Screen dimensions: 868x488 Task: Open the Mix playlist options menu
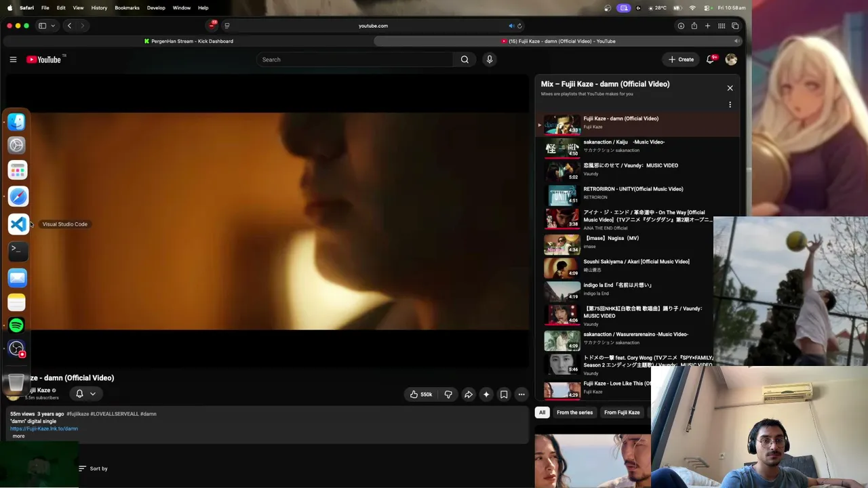pos(730,105)
